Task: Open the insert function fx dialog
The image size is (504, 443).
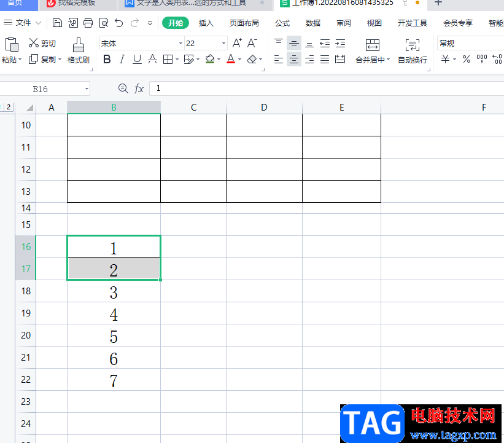Action: tap(139, 88)
